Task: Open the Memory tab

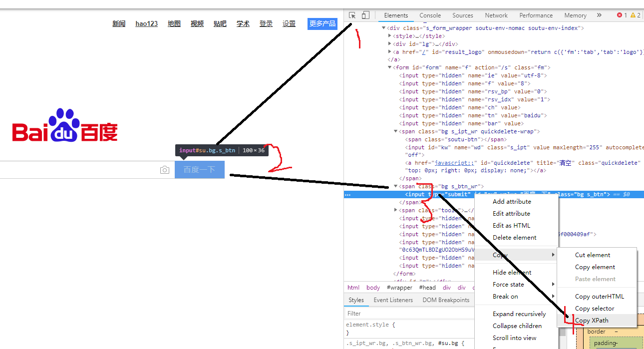Action: (x=576, y=15)
